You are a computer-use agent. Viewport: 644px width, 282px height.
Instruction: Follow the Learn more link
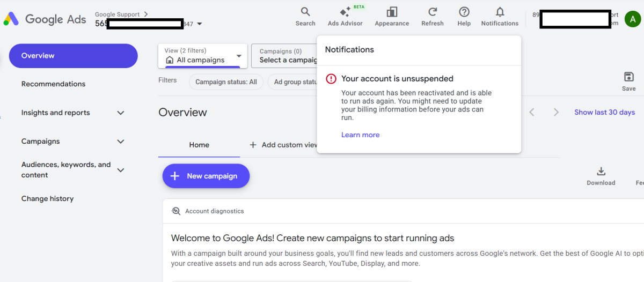[360, 135]
